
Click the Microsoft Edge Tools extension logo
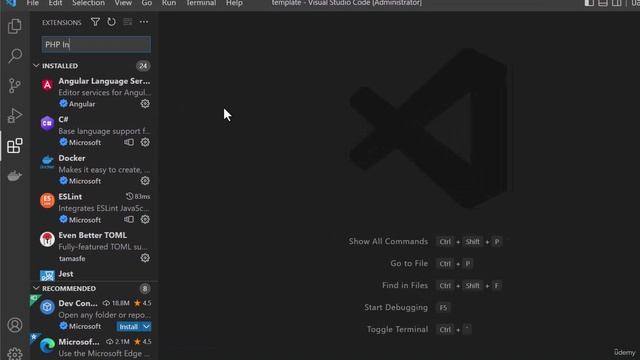(x=47, y=346)
